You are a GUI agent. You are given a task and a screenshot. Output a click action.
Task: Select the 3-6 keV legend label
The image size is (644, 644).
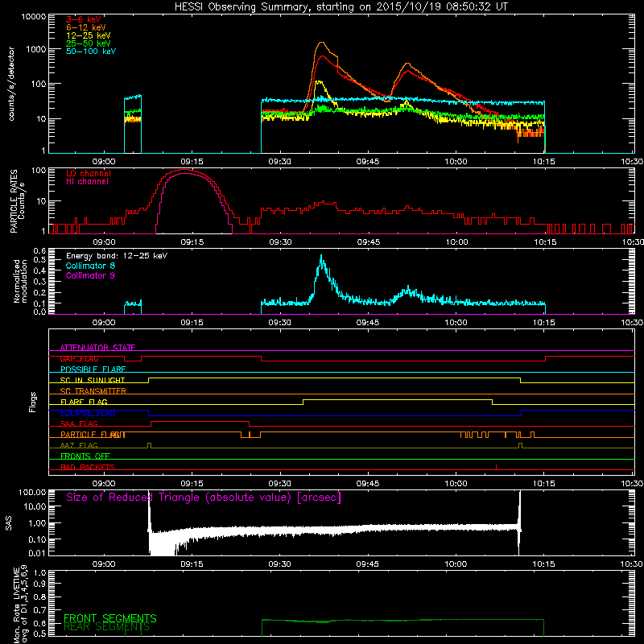[x=83, y=19]
